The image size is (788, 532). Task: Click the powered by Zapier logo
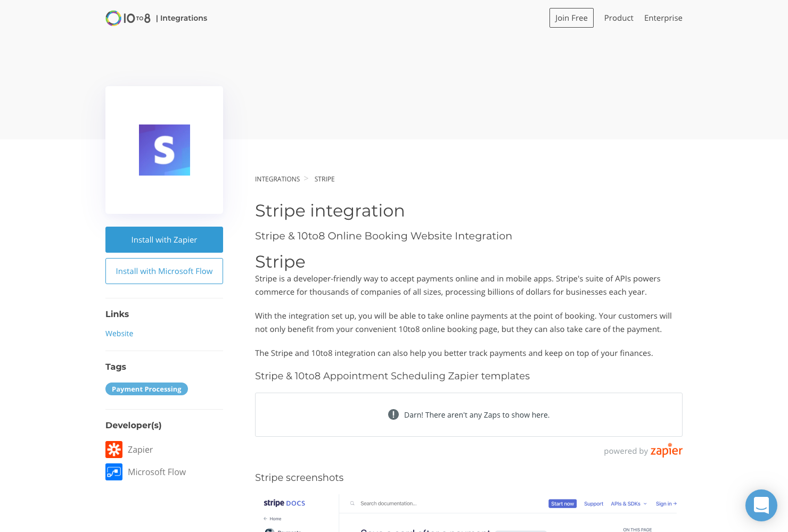coord(666,450)
